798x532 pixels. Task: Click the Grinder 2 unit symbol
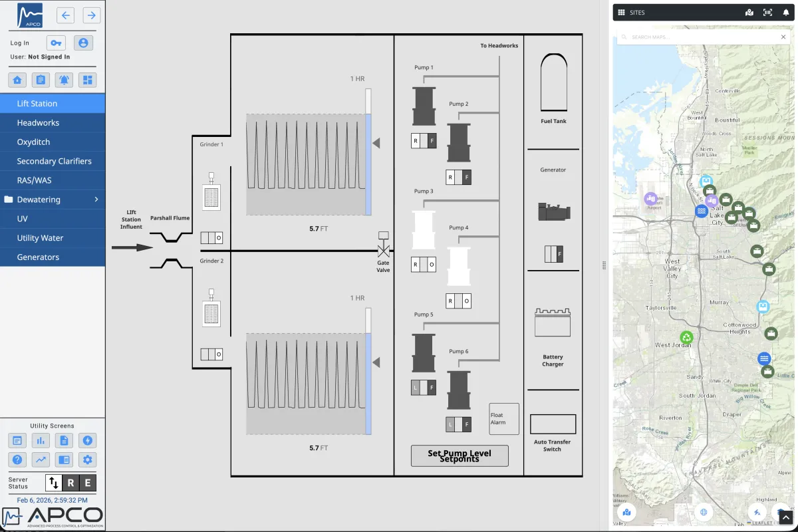[211, 307]
